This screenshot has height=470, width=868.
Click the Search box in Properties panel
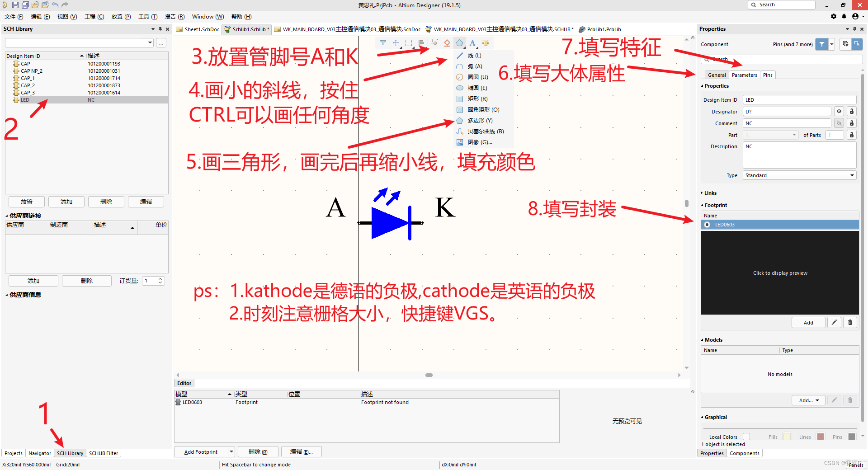tap(778, 59)
